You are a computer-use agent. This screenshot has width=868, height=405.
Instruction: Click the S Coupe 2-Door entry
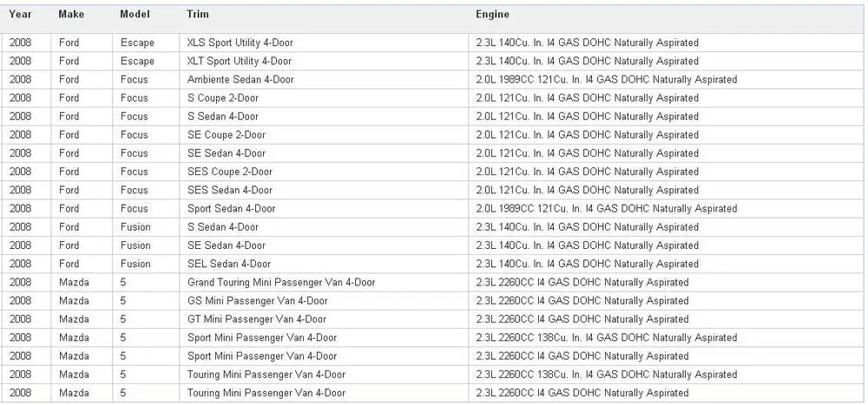(x=222, y=98)
